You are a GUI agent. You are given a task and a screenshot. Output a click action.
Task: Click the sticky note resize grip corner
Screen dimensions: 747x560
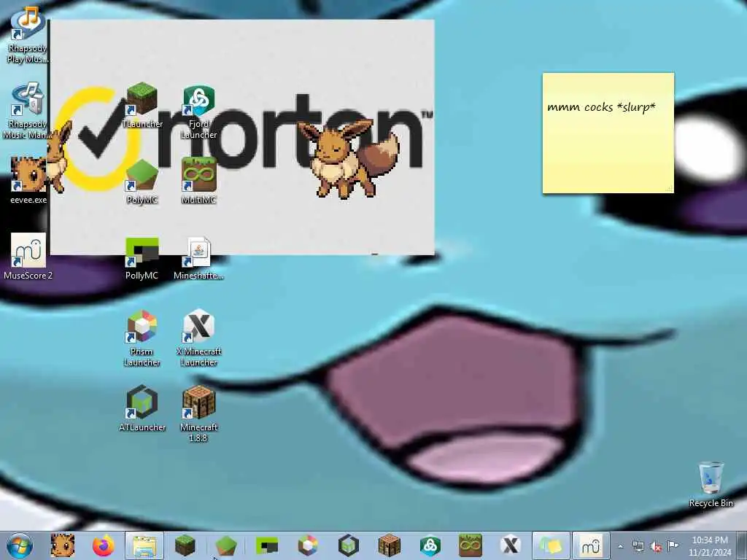click(x=670, y=189)
